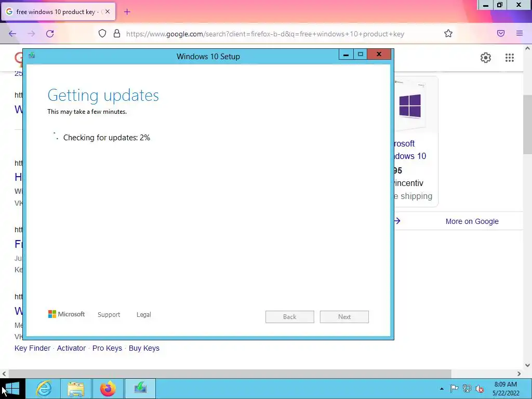The width and height of the screenshot is (532, 399).
Task: Go back with the Firefox back arrow
Action: pos(12,34)
